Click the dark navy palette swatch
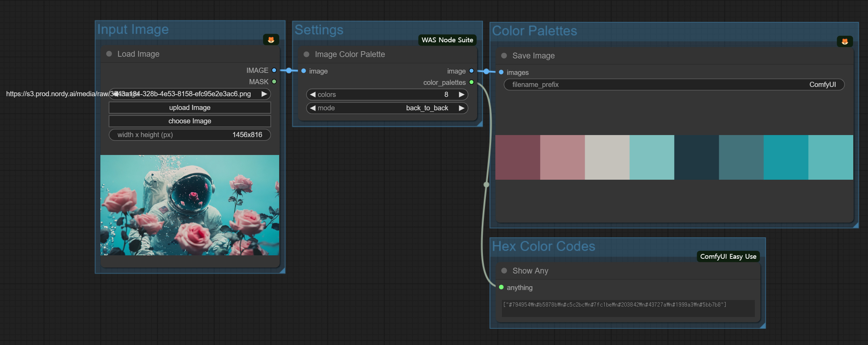This screenshot has height=345, width=868. (696, 157)
